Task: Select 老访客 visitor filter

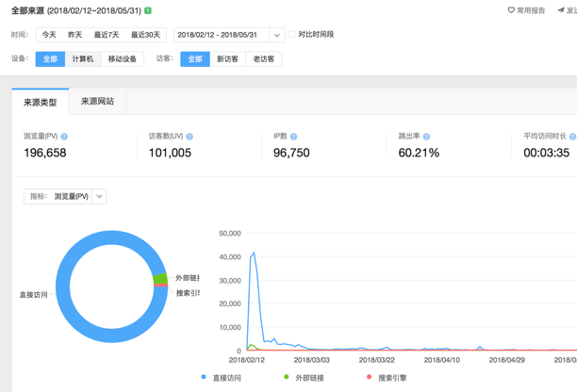Action: coord(263,59)
